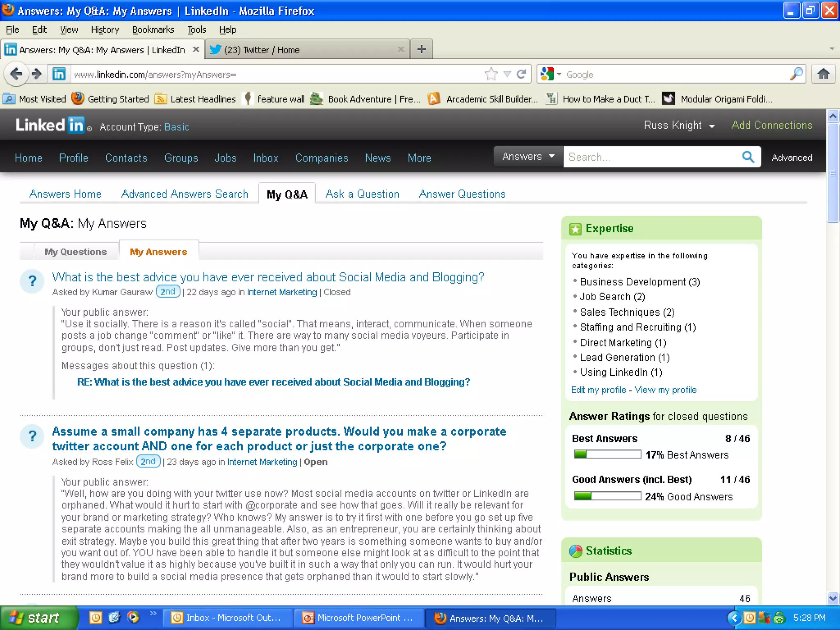Click the Best Answers progress bar
Image resolution: width=840 pixels, height=630 pixels.
click(607, 454)
